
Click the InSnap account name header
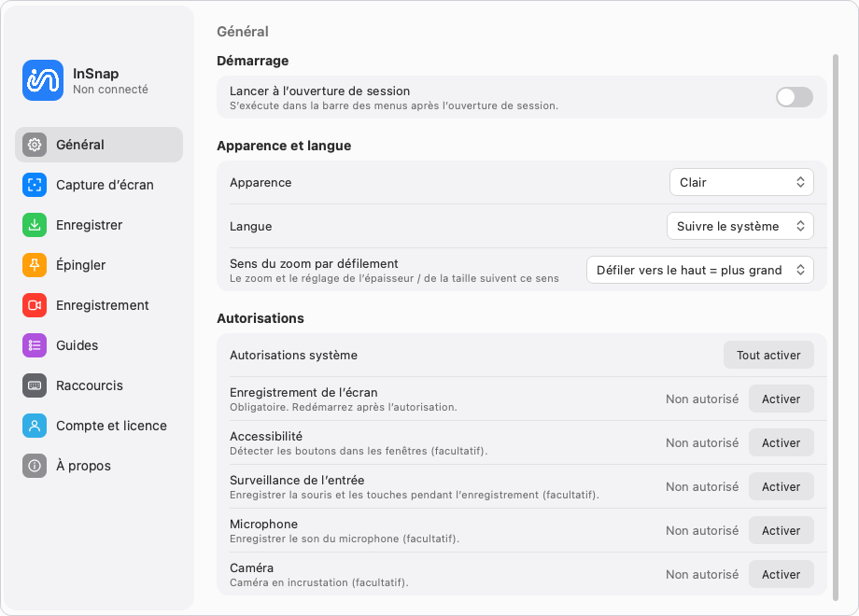pyautogui.click(x=96, y=74)
